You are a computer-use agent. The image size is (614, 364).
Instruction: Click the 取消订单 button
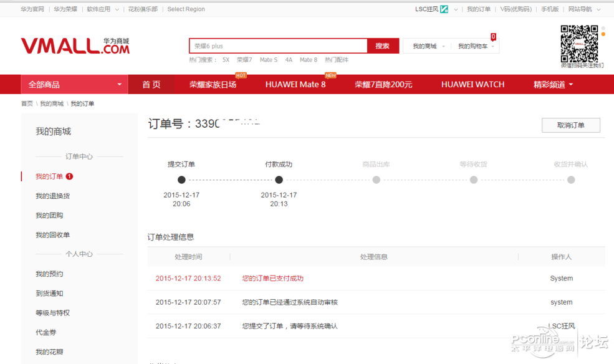pyautogui.click(x=571, y=125)
